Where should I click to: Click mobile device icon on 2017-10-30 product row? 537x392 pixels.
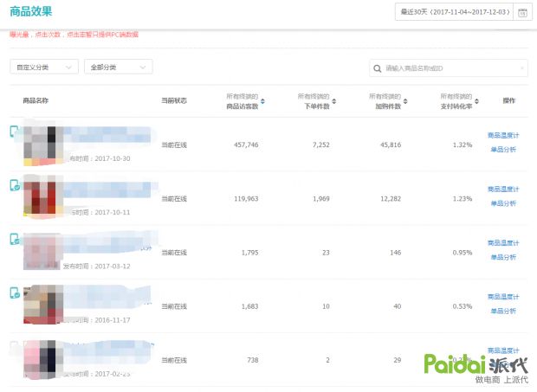(x=14, y=132)
